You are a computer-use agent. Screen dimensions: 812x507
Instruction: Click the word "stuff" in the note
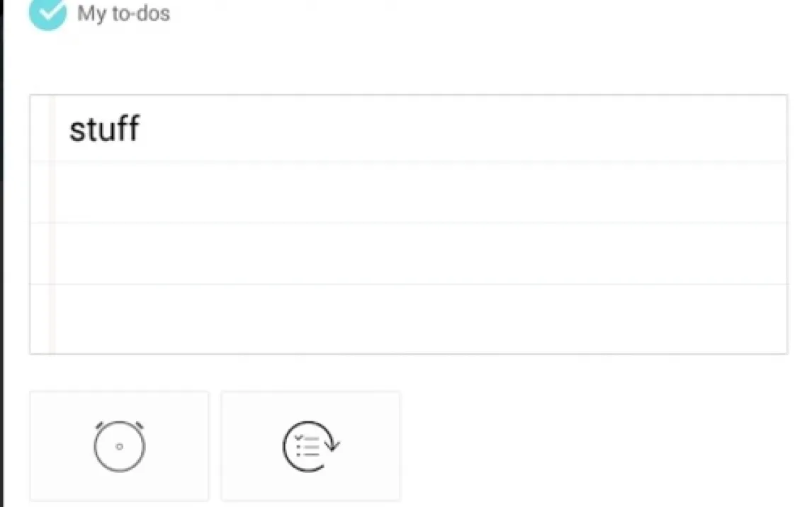click(103, 130)
